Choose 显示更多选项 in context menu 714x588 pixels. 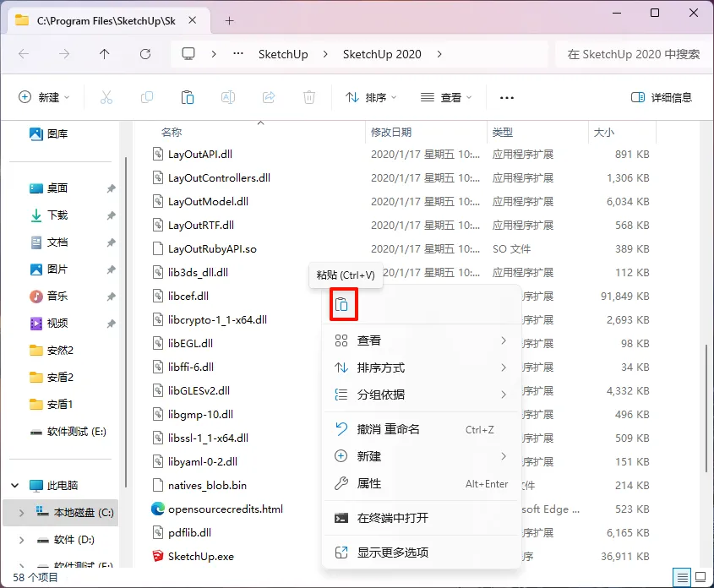point(421,553)
